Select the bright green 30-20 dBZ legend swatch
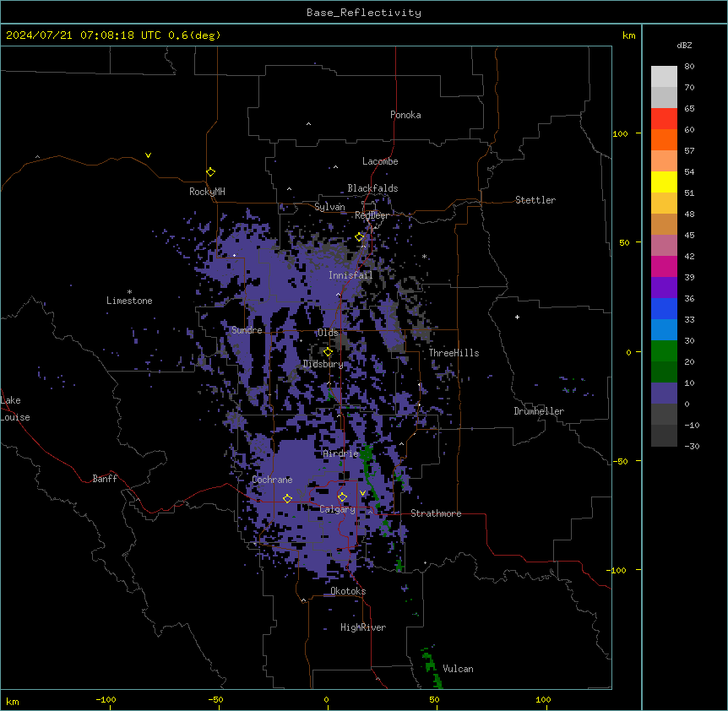Image resolution: width=728 pixels, height=711 pixels. (664, 351)
